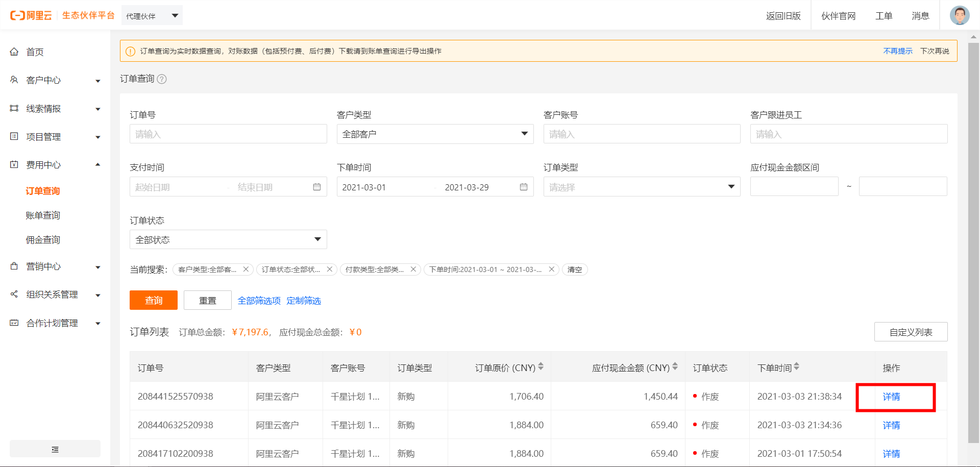Click the 客户中心 person icon
This screenshot has width=980, height=467.
(x=14, y=80)
